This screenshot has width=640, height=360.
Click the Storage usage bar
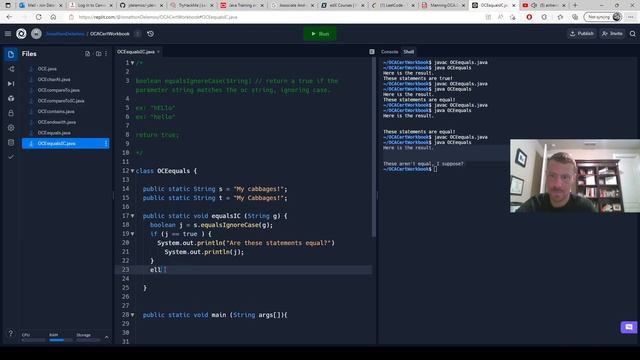click(x=88, y=340)
